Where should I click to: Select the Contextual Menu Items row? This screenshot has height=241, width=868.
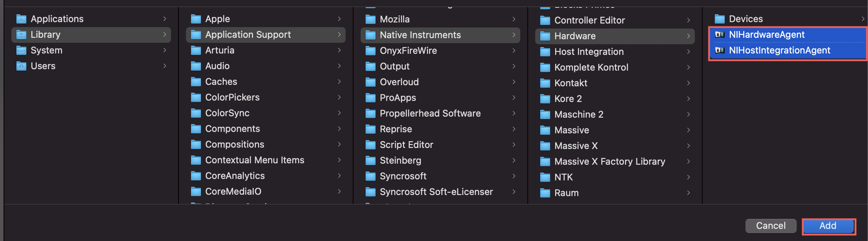(266, 160)
